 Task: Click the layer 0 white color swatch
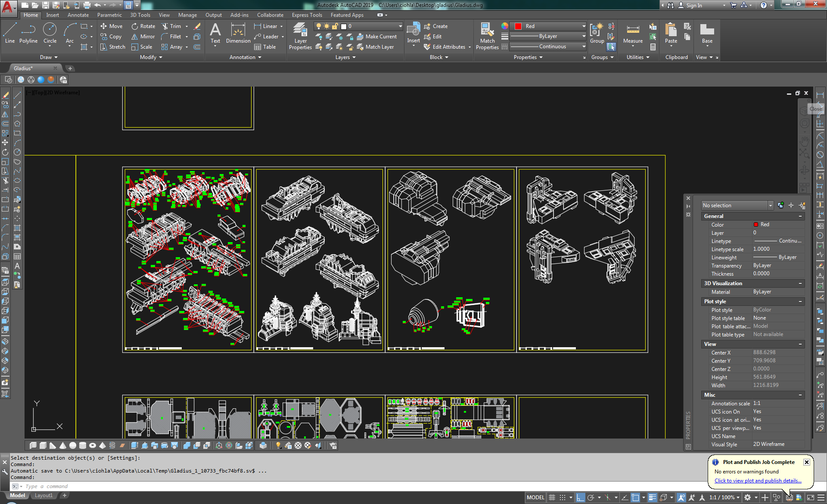[x=343, y=26]
